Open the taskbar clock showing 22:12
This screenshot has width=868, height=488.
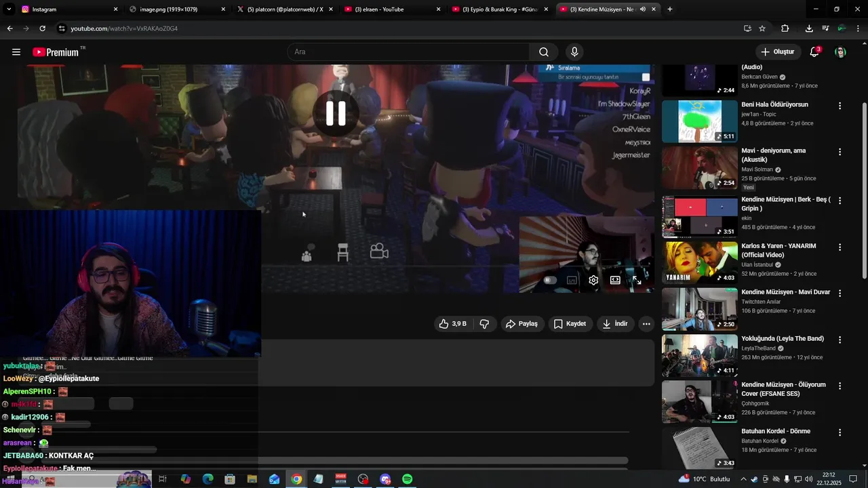[x=829, y=479]
